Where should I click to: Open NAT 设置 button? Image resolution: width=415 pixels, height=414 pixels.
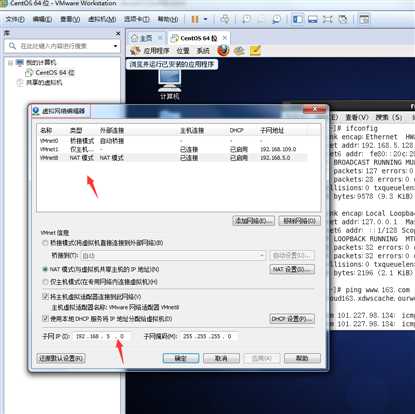(x=292, y=269)
